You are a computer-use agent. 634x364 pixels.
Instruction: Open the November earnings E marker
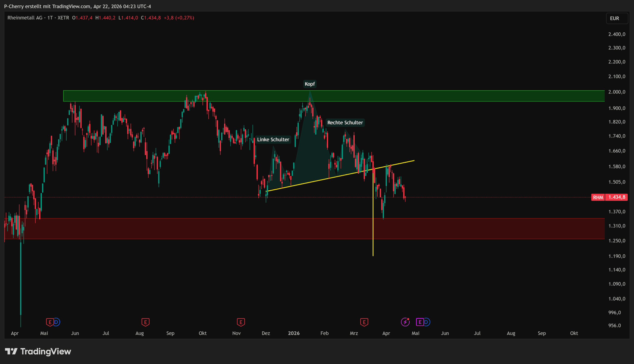pyautogui.click(x=241, y=322)
